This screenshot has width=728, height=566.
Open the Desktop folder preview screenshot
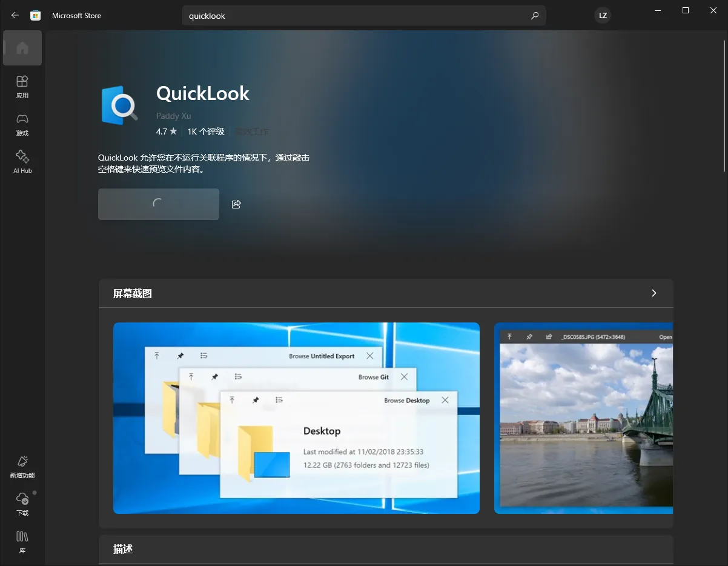[x=296, y=418]
